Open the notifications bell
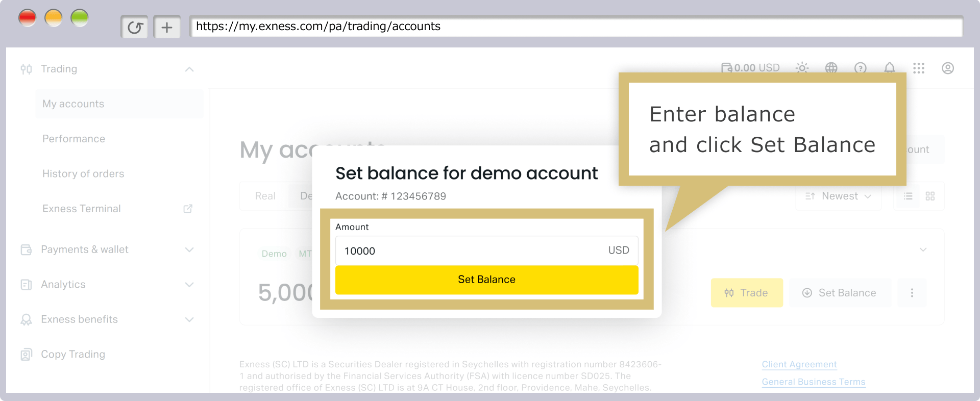 tap(890, 68)
